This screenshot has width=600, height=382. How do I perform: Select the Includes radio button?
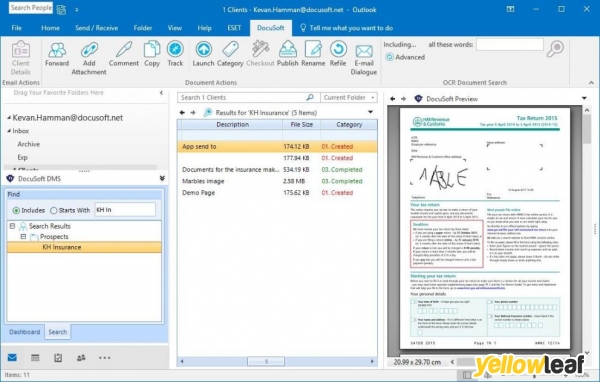[16, 211]
